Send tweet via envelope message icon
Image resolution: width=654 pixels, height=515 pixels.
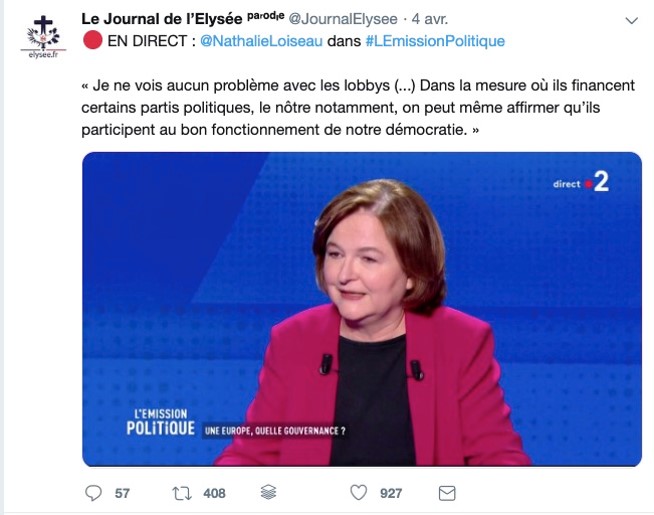tap(447, 493)
